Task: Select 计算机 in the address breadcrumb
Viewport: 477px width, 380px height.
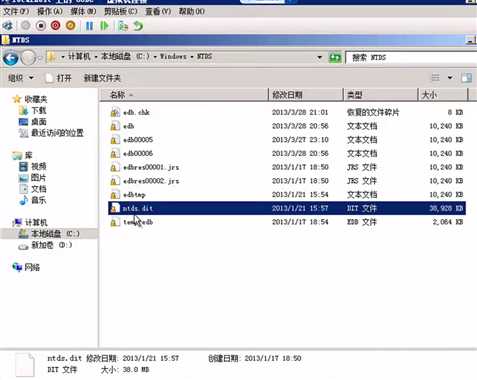Action: pos(79,56)
